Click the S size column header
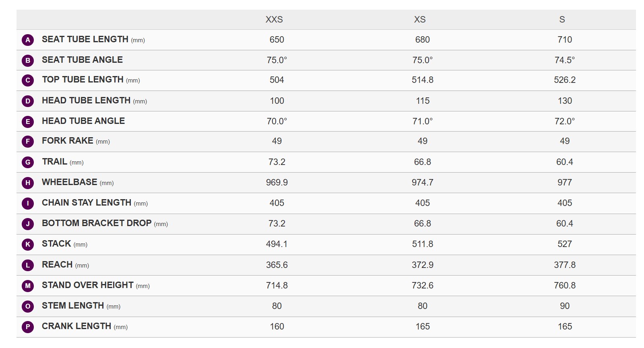Viewport: 644px width, 348px height. coord(562,19)
